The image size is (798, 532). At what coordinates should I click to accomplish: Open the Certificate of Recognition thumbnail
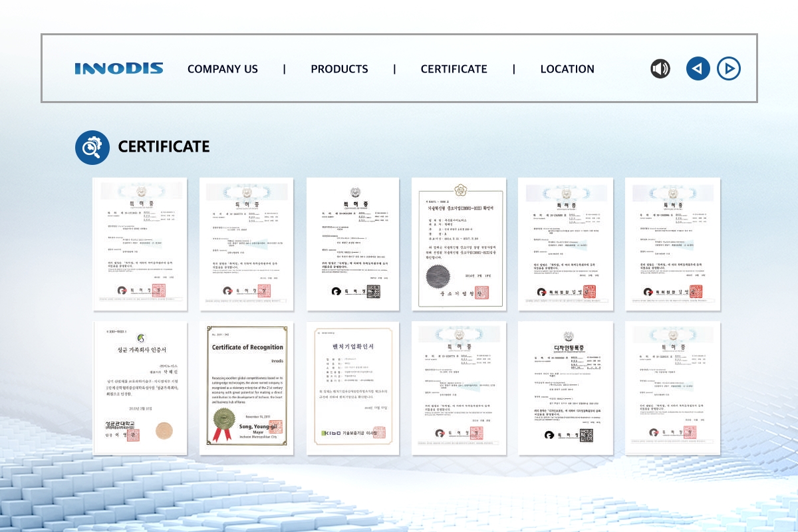coord(247,388)
